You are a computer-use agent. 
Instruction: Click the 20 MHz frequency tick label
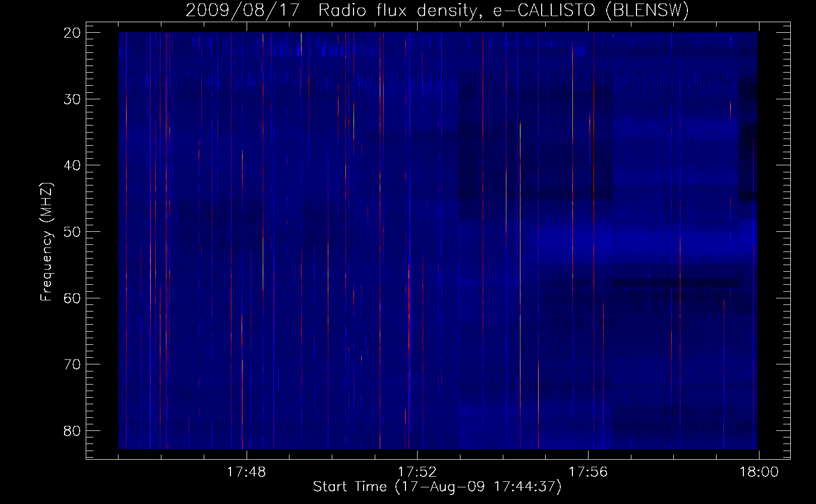pos(73,33)
